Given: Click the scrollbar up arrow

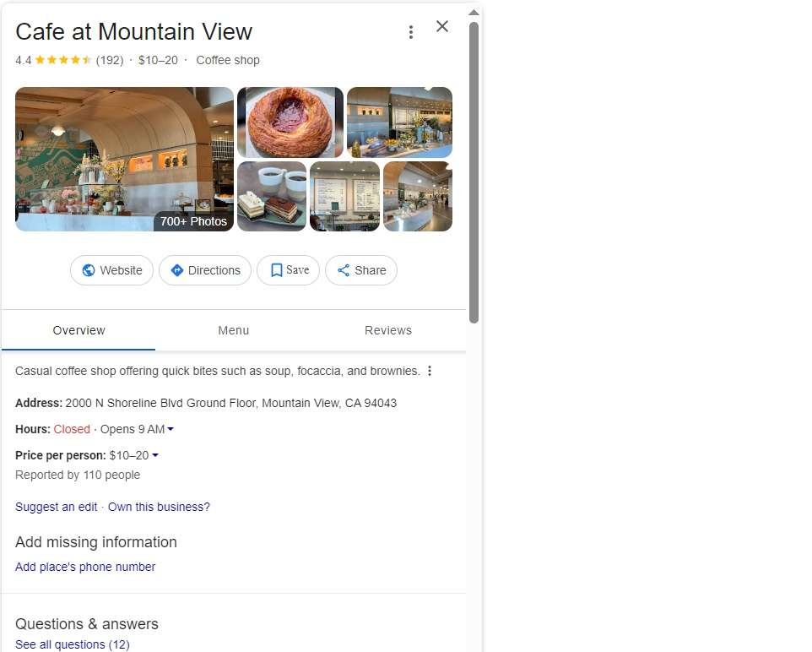Looking at the screenshot, I should pos(474,13).
